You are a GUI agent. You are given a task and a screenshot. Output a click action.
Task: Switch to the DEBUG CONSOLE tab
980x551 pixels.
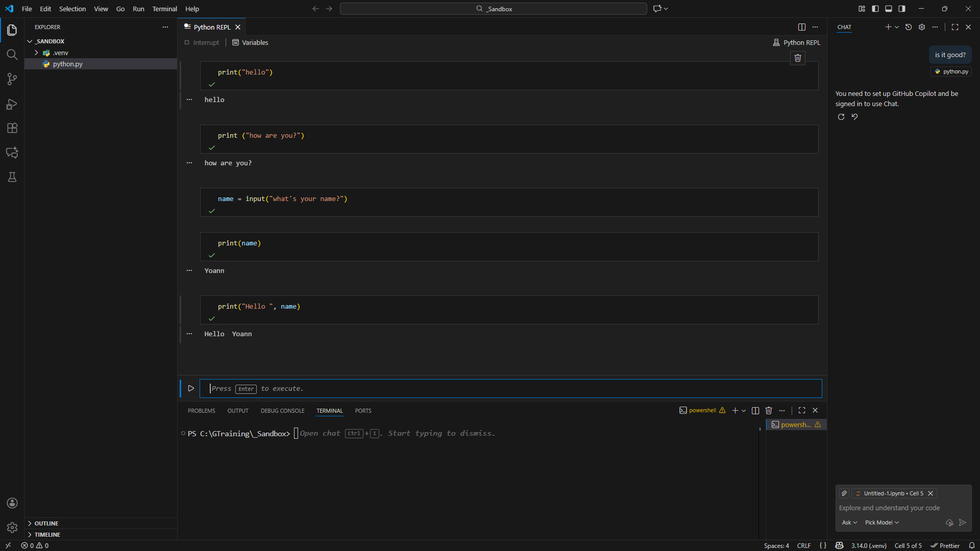coord(282,410)
